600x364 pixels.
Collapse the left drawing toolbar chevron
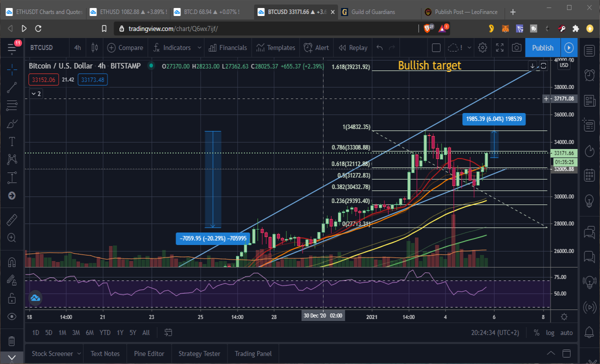[x=12, y=358]
